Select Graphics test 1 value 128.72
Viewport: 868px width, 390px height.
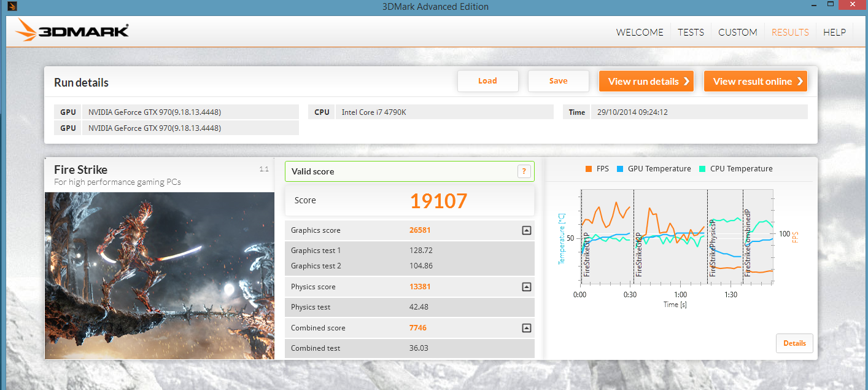coord(421,251)
